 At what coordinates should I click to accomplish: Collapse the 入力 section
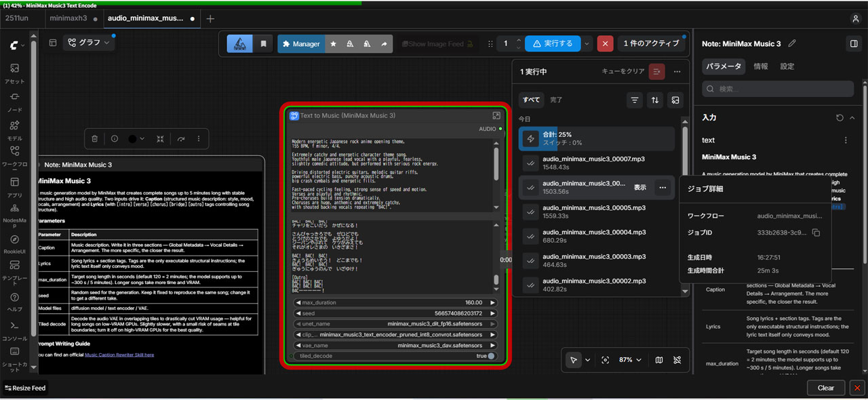click(852, 118)
